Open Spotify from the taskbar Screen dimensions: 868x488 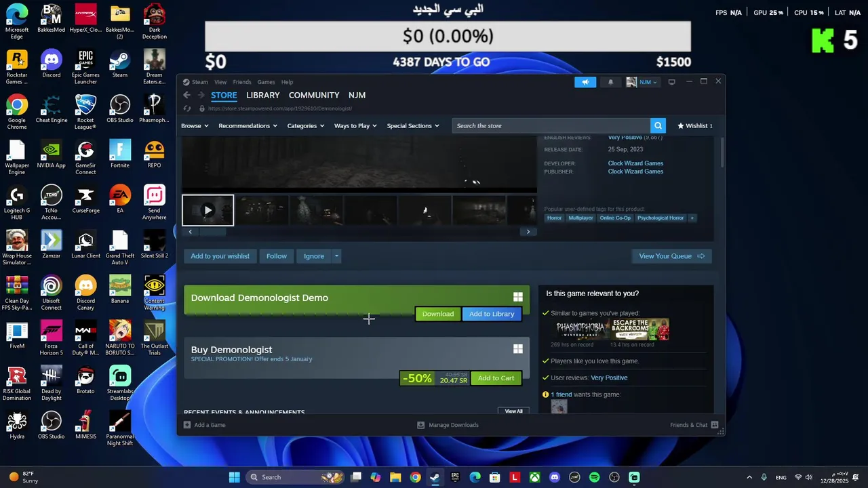pos(595,477)
